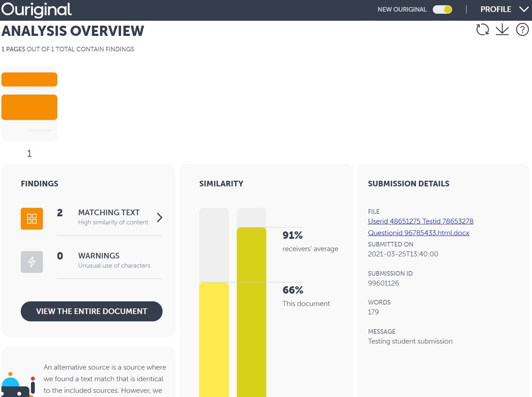Toggle the New Ouriginal switch
The width and height of the screenshot is (532, 397).
(x=442, y=9)
